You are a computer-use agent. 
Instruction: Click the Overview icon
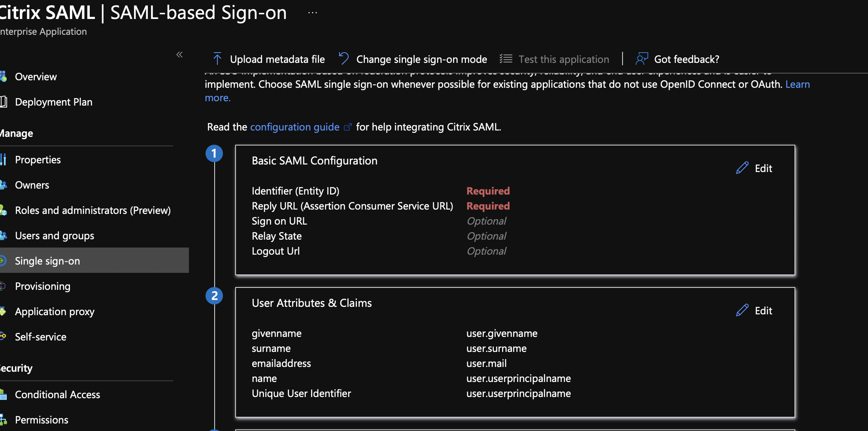[x=3, y=76]
